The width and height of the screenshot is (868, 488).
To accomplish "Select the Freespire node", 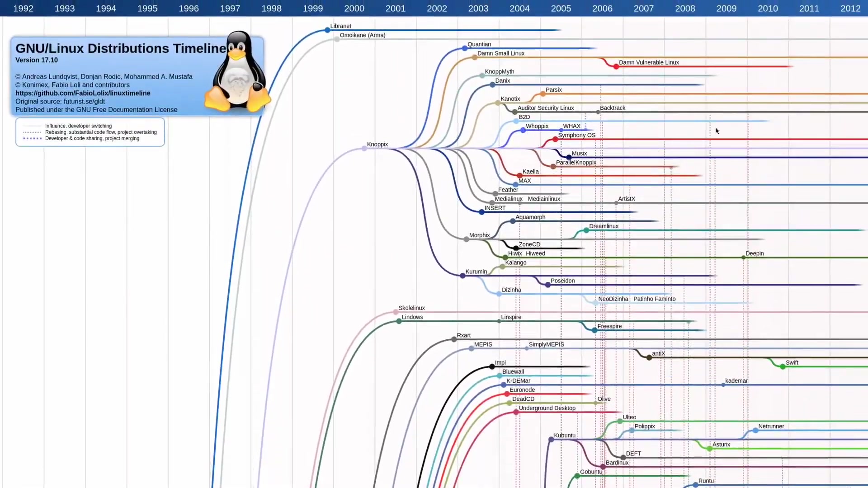I will point(594,330).
